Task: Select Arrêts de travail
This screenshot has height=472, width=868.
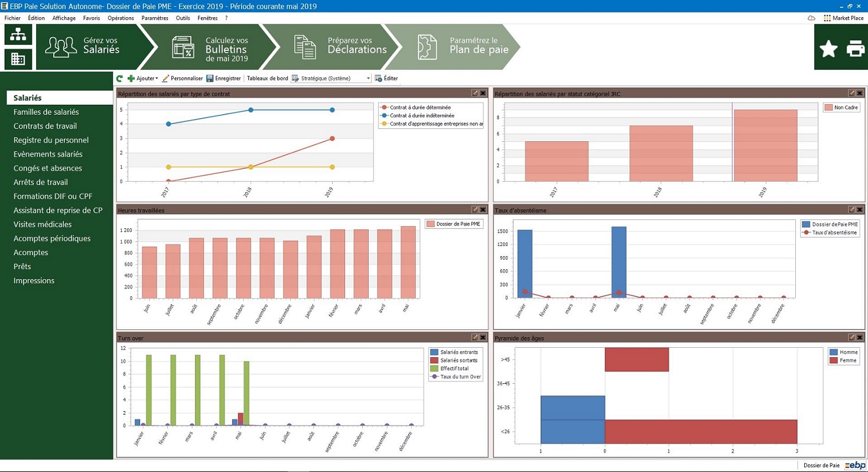Action: 41,182
